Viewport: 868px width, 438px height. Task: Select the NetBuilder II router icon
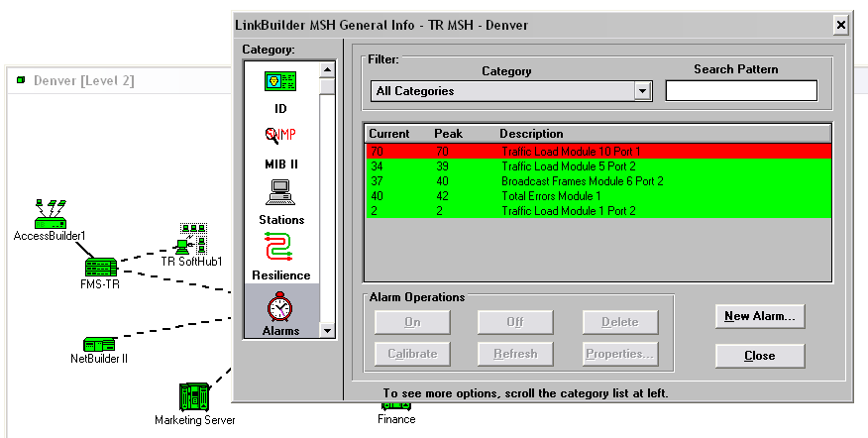coord(99,345)
